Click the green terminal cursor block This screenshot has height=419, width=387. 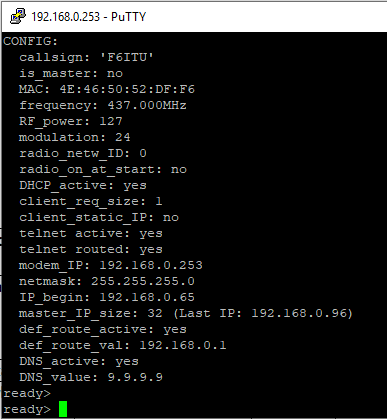pos(63,409)
